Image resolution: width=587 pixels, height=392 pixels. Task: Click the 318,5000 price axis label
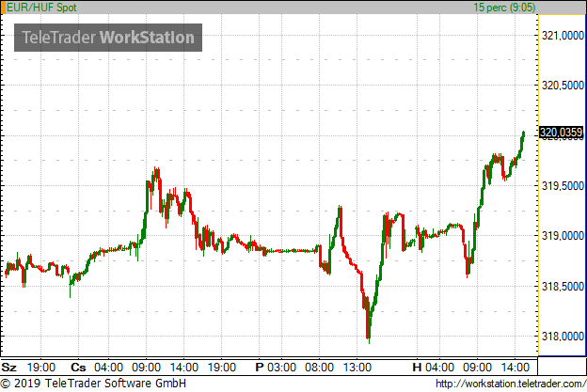coord(563,287)
